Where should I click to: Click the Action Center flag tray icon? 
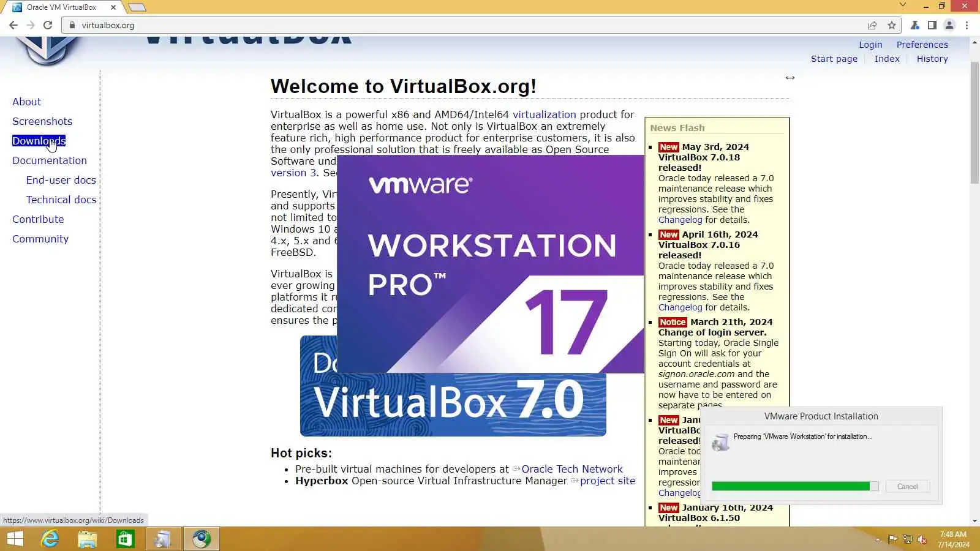pyautogui.click(x=892, y=539)
